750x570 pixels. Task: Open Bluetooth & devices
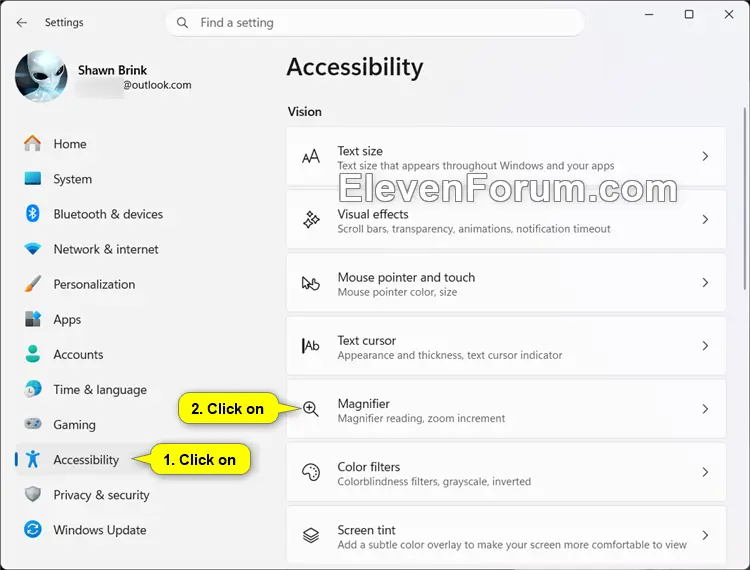[x=137, y=214]
